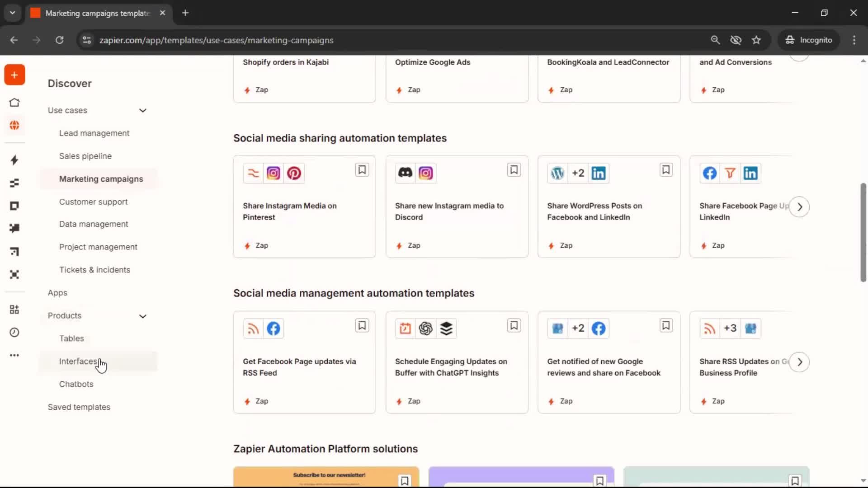
Task: Open the Subscribe to our newsletter thumbnail
Action: pyautogui.click(x=326, y=477)
